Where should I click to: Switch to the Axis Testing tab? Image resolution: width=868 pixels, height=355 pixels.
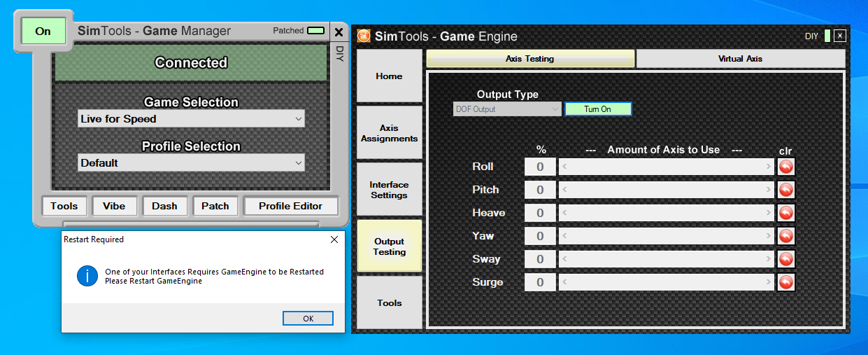(530, 59)
